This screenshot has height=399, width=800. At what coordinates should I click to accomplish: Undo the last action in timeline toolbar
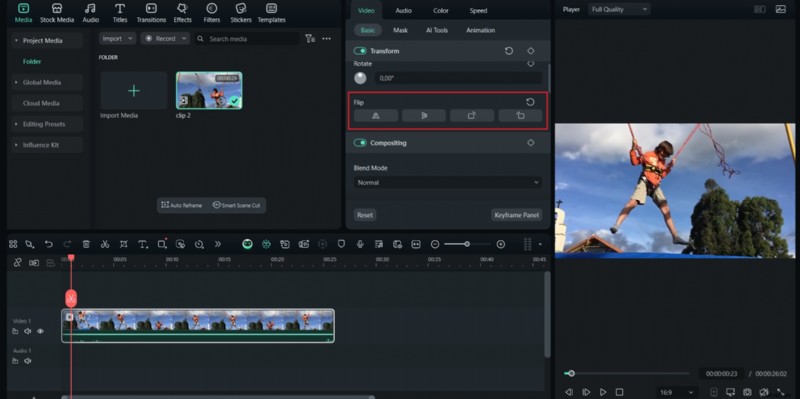(x=48, y=244)
